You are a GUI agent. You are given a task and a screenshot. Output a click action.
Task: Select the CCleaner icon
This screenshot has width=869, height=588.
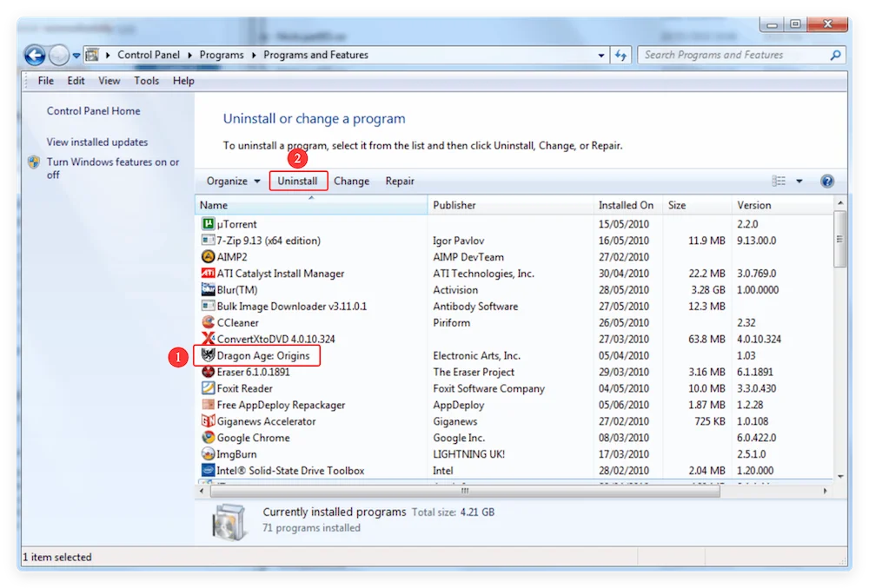click(x=208, y=322)
